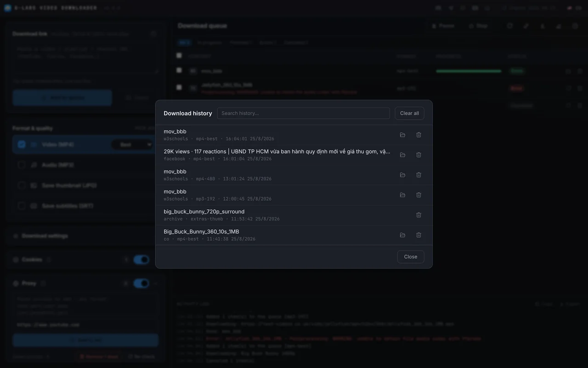Screen dimensions: 588x368
Task: Select the big_buck_bunny_720p_surround entry title
Action: point(204,212)
